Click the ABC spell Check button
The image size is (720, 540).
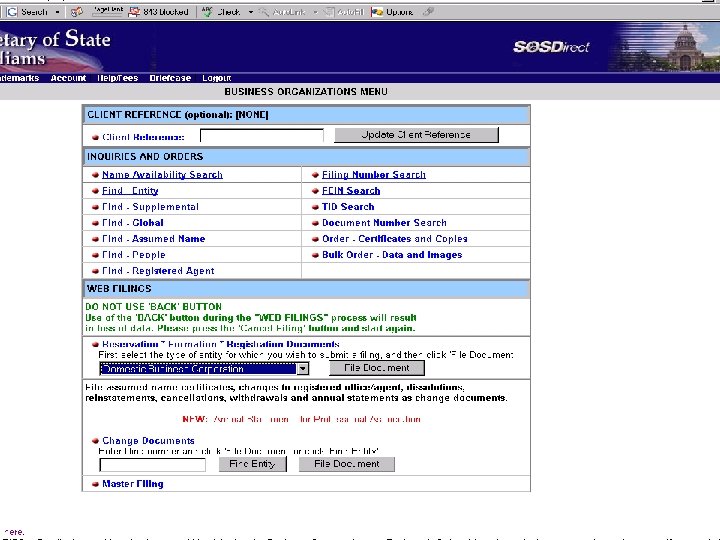point(221,12)
